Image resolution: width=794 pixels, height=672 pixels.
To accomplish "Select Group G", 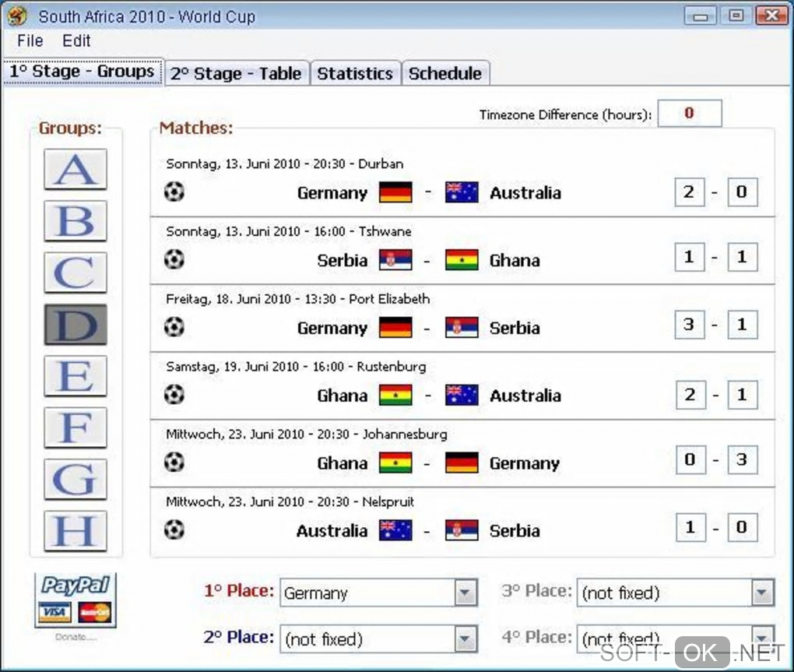I will [76, 479].
